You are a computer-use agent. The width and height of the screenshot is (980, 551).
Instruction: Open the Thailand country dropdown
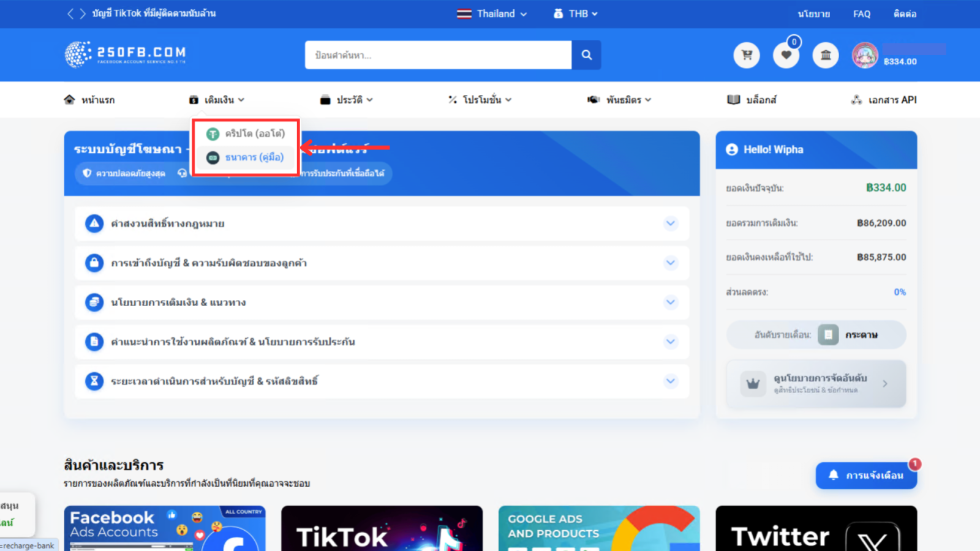(492, 13)
